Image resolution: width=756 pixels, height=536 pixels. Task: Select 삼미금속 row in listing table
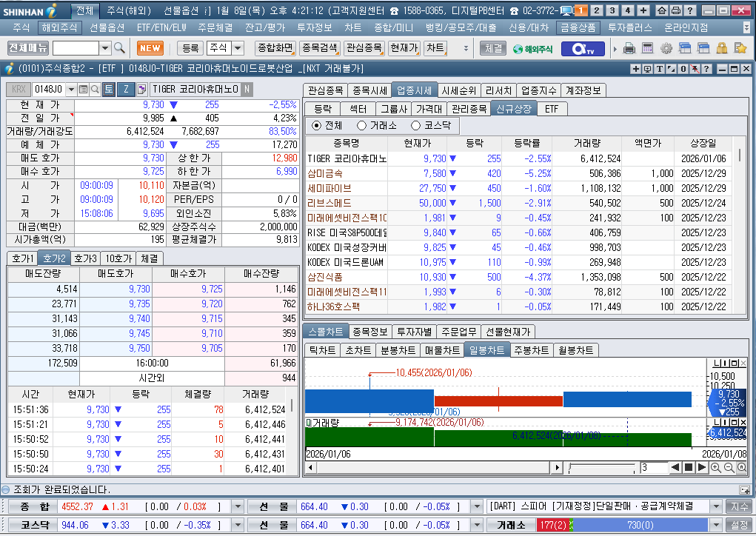(518, 173)
